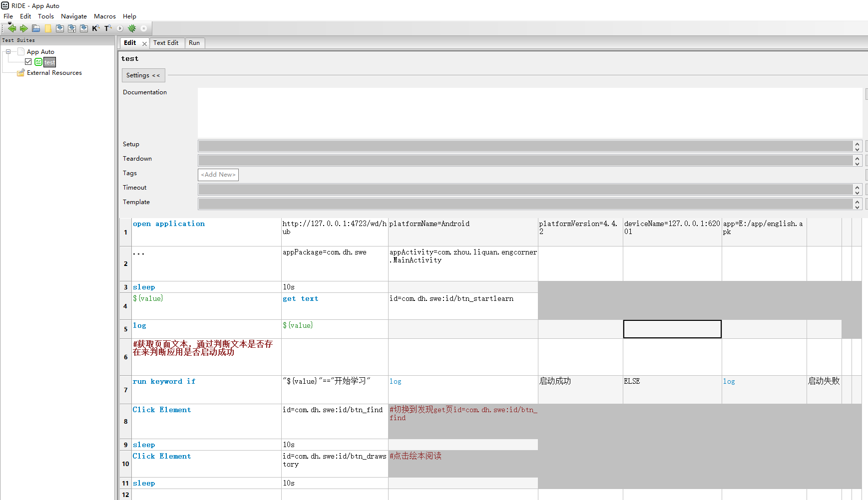Image resolution: width=868 pixels, height=500 pixels.
Task: Click the Stop test run icon
Action: pyautogui.click(x=144, y=28)
